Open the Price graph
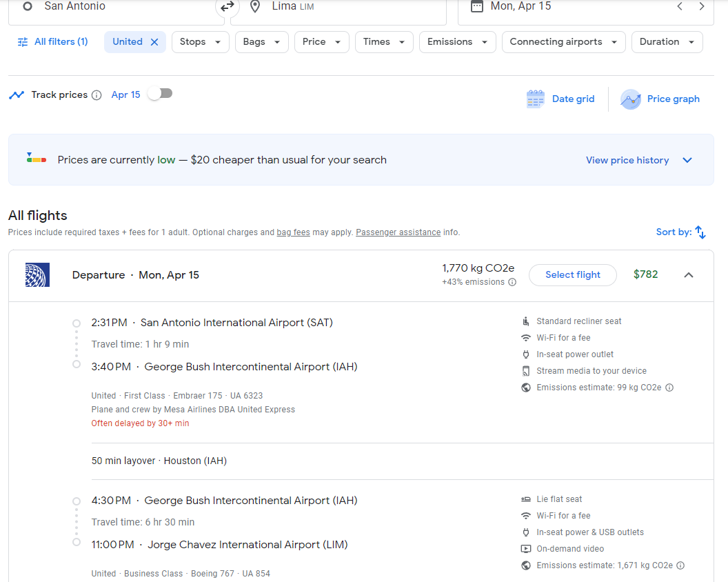The width and height of the screenshot is (728, 582). point(660,99)
